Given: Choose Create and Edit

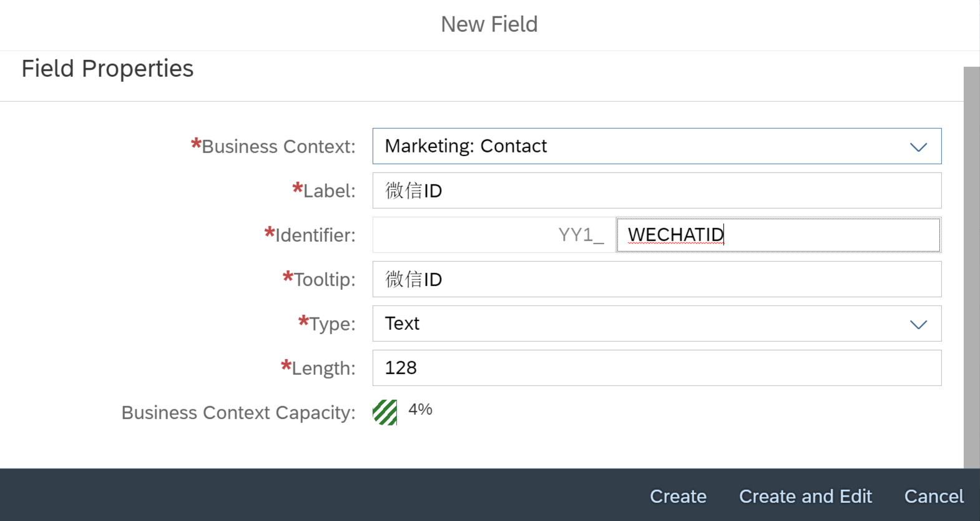Looking at the screenshot, I should pos(805,496).
